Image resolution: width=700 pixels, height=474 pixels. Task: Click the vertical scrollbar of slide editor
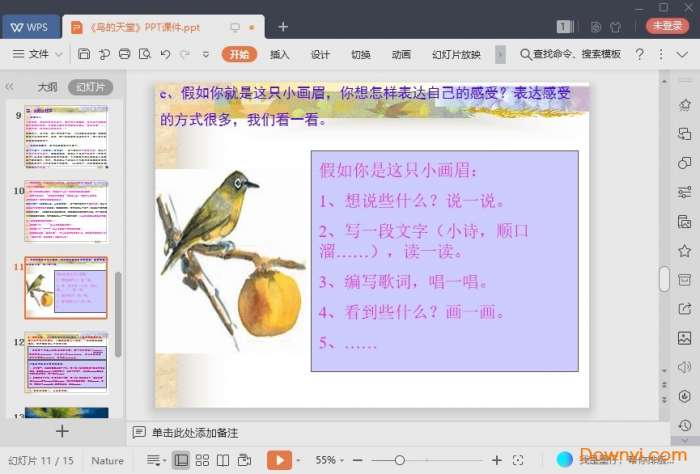(x=664, y=279)
